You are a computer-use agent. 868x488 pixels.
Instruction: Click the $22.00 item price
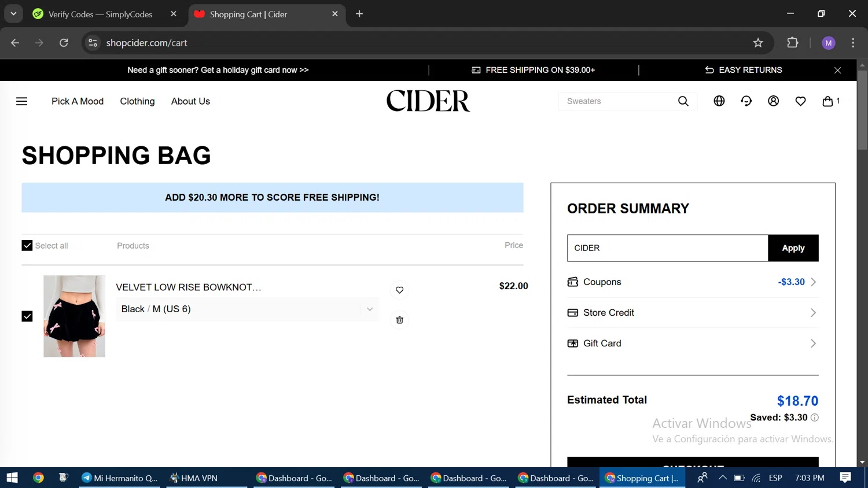[514, 286]
